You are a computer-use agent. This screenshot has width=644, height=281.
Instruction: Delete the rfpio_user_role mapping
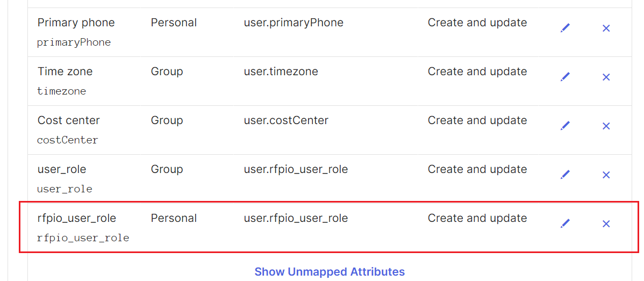[x=606, y=223]
